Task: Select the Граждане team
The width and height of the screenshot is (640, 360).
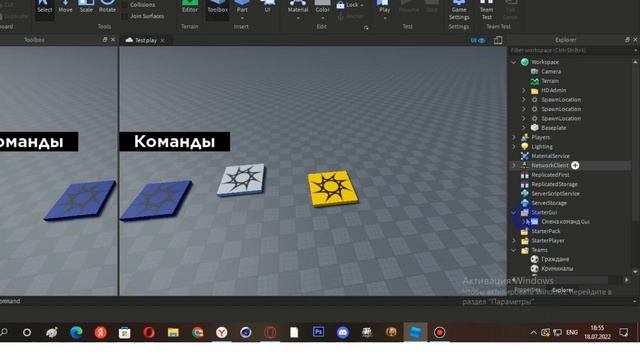Action: (x=555, y=259)
